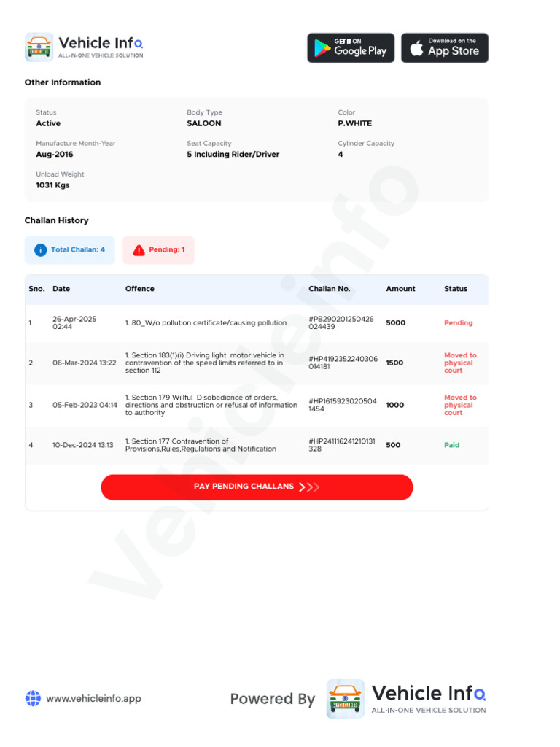Click the Active status value

point(48,123)
